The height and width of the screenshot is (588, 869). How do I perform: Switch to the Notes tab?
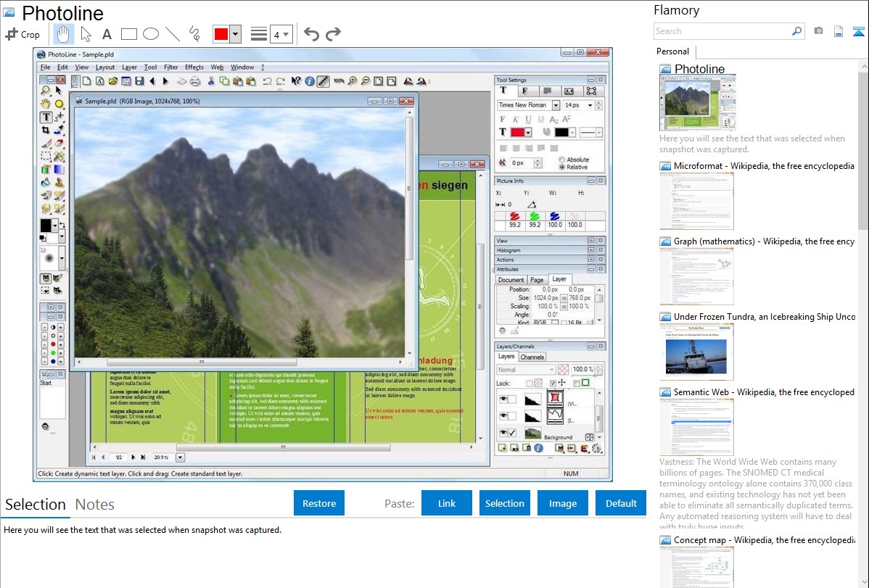pos(95,505)
